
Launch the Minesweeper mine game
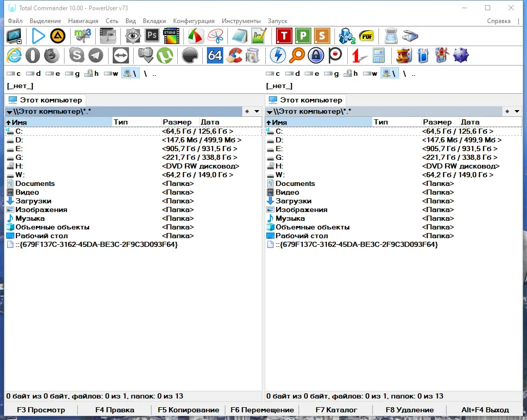click(460, 55)
